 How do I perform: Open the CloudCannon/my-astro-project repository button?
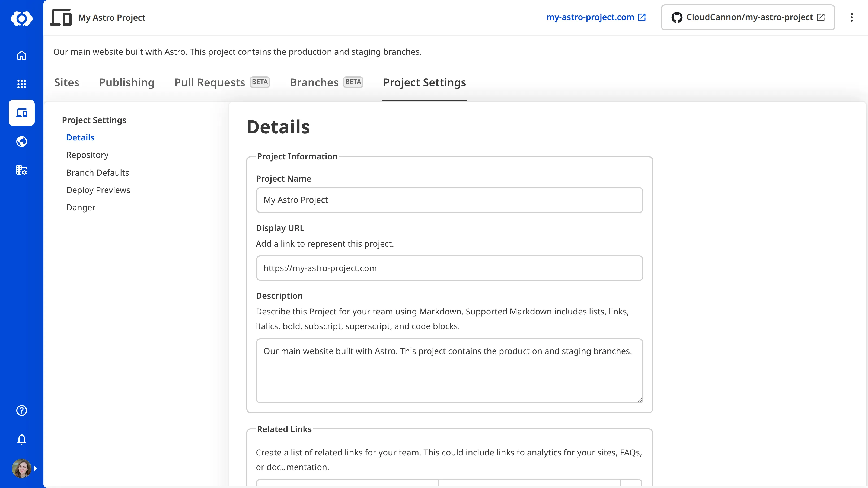pos(748,18)
